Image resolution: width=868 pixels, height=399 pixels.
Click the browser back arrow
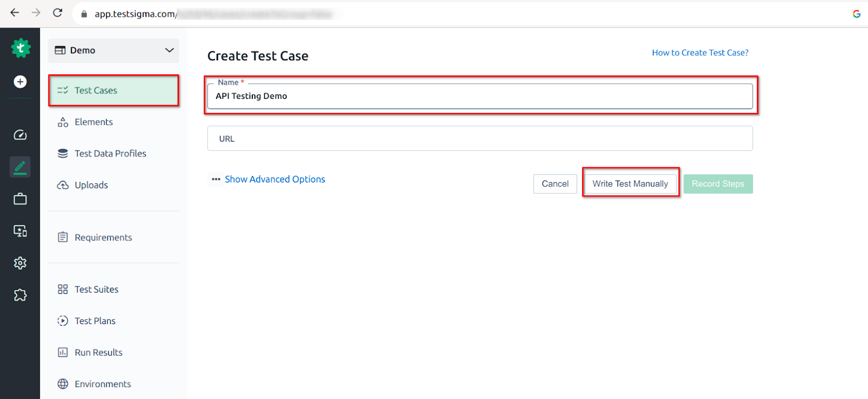(15, 12)
